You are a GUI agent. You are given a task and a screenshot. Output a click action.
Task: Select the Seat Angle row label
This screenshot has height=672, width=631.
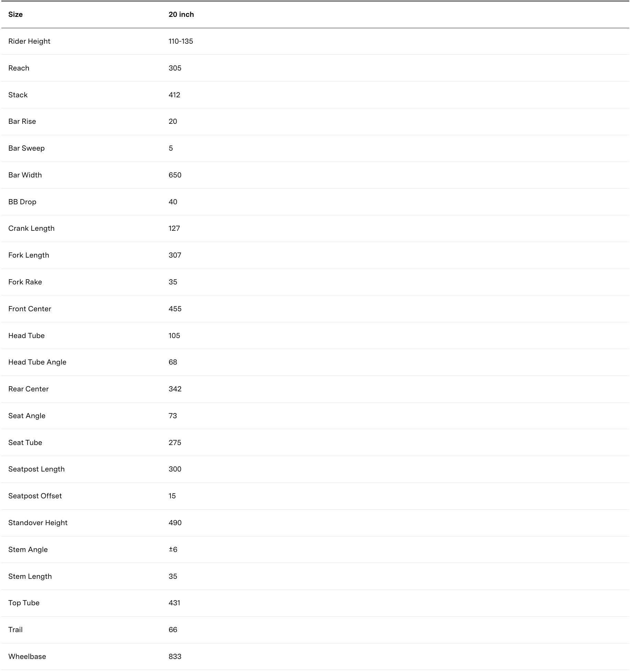27,416
